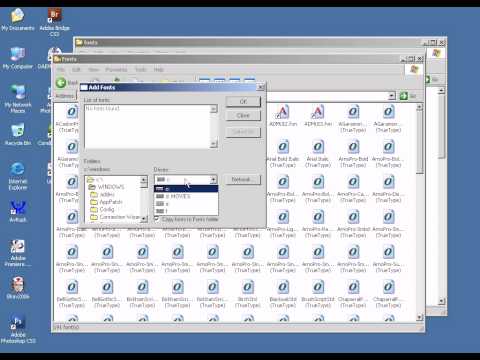Launch Internet Explorer from the desktop

[18, 176]
